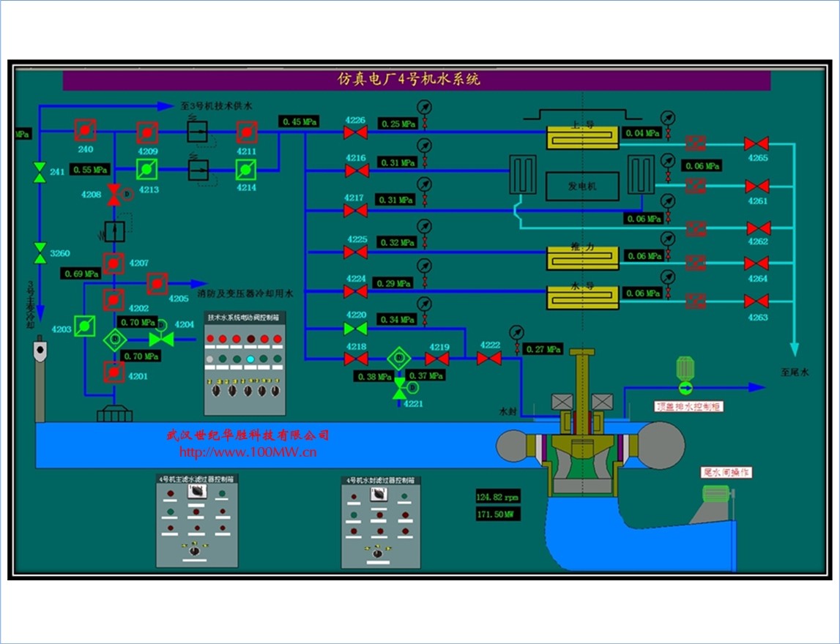Select the green valve 4220

pyautogui.click(x=356, y=329)
